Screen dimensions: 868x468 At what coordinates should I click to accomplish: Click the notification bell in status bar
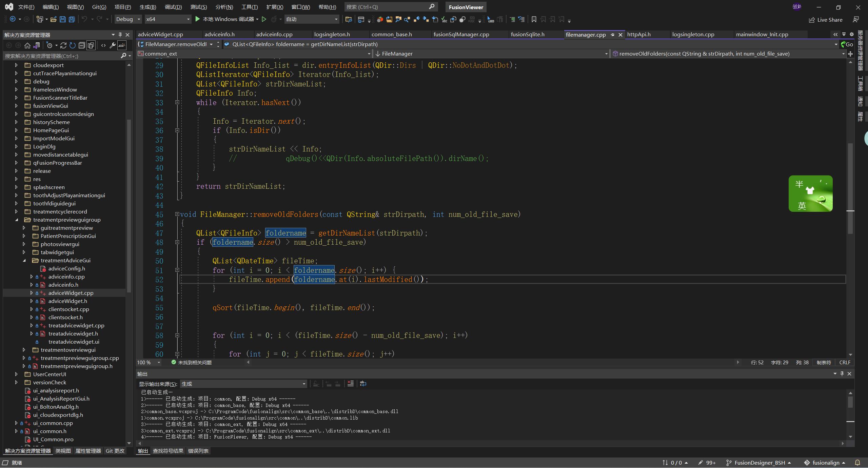tap(857, 463)
